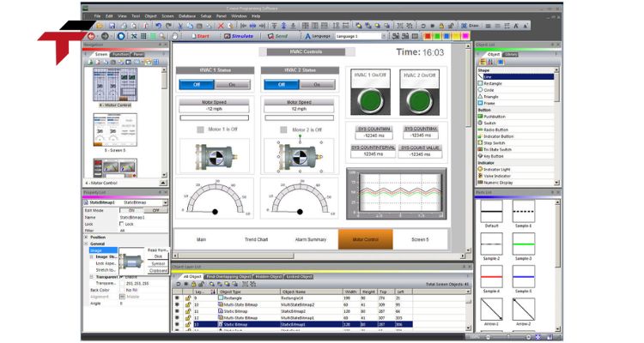Click the Start button

pos(201,36)
